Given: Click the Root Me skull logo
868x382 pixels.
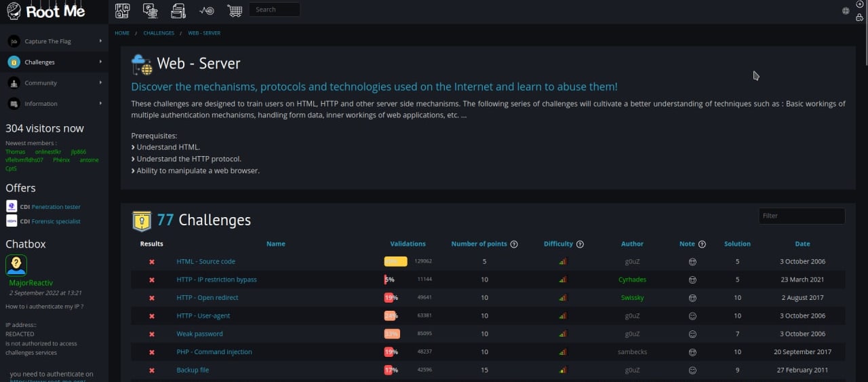Looking at the screenshot, I should tap(14, 11).
